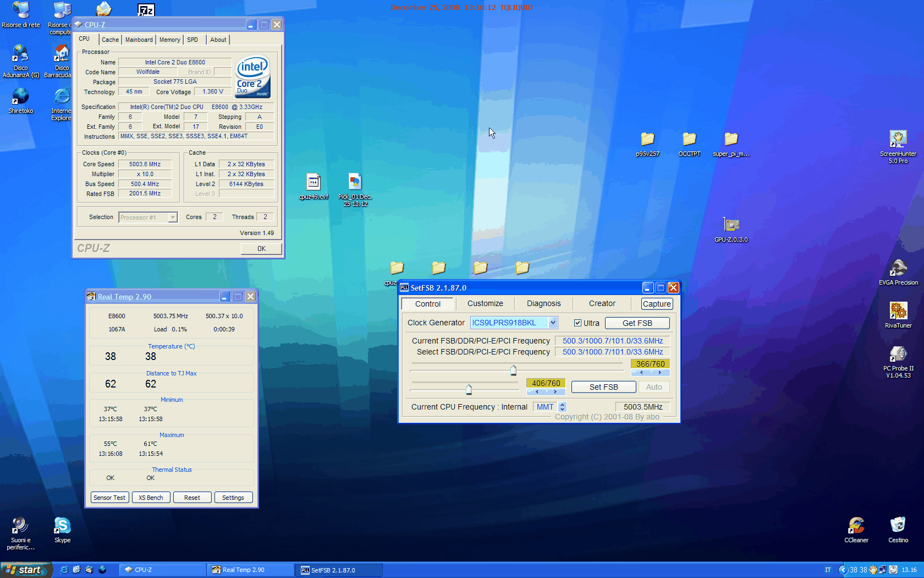Click right arrow under 366/760 value
924x578 pixels.
point(660,373)
